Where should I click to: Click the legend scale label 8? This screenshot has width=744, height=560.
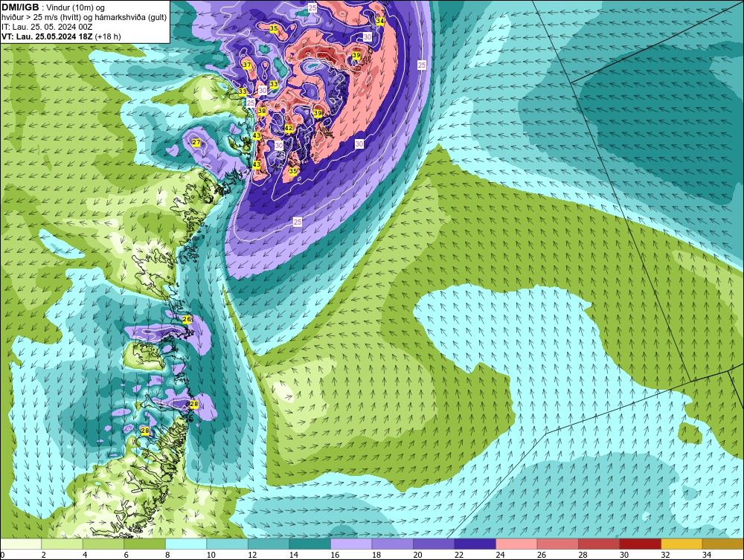[167, 555]
